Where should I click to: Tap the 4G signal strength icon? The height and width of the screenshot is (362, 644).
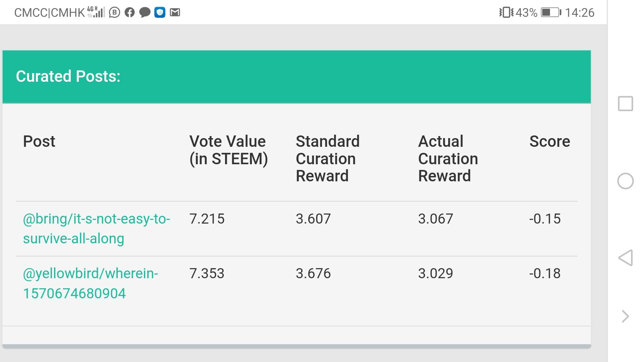(96, 12)
